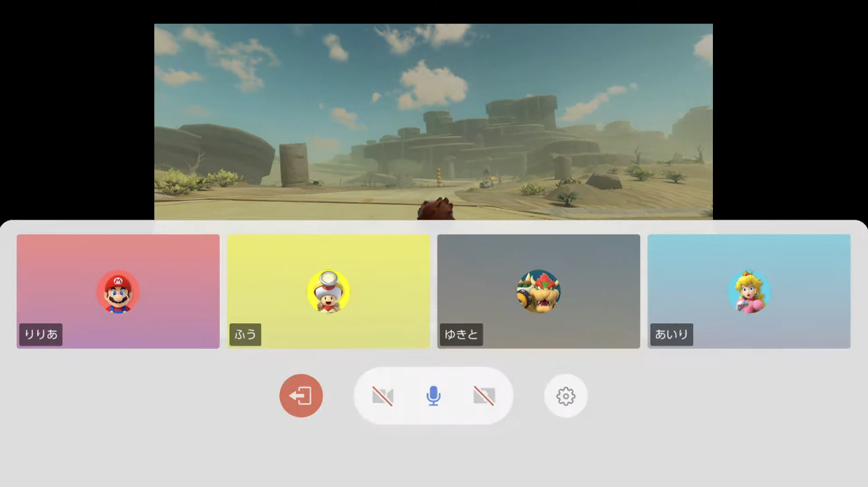Select あいり's Peach participant tile
Viewport: 868px width, 487px height.
(x=749, y=291)
